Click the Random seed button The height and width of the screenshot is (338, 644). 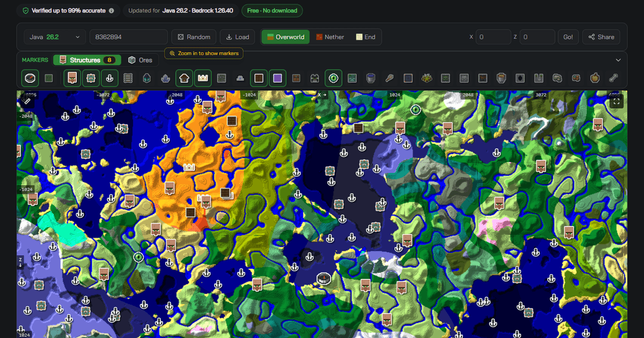point(194,37)
